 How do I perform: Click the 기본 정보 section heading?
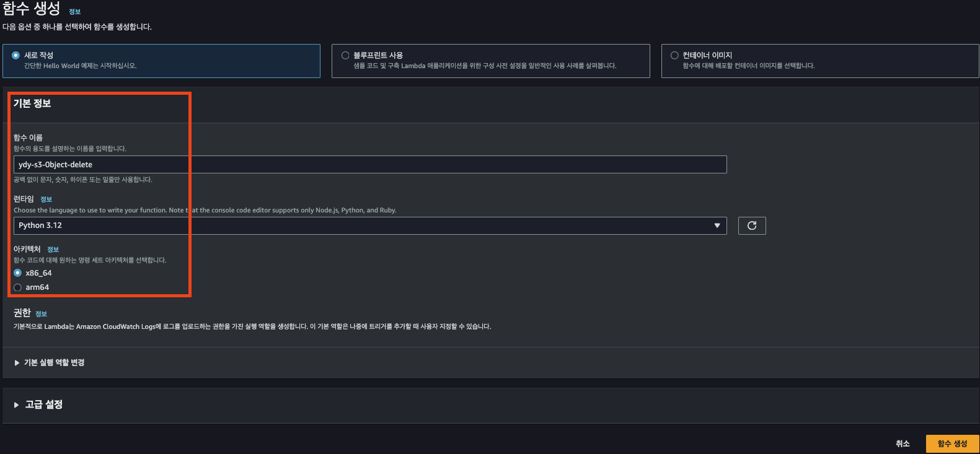point(32,103)
